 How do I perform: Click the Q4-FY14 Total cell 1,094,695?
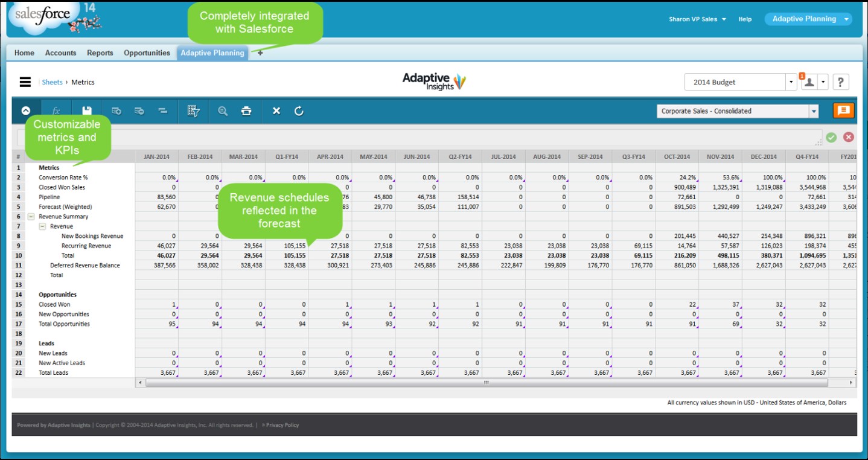tap(807, 255)
